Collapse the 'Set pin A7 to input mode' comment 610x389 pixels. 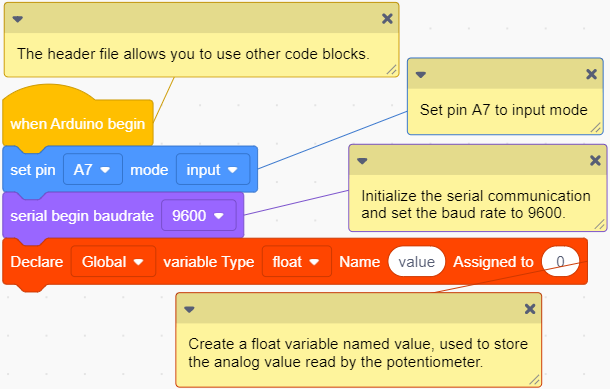coord(421,75)
